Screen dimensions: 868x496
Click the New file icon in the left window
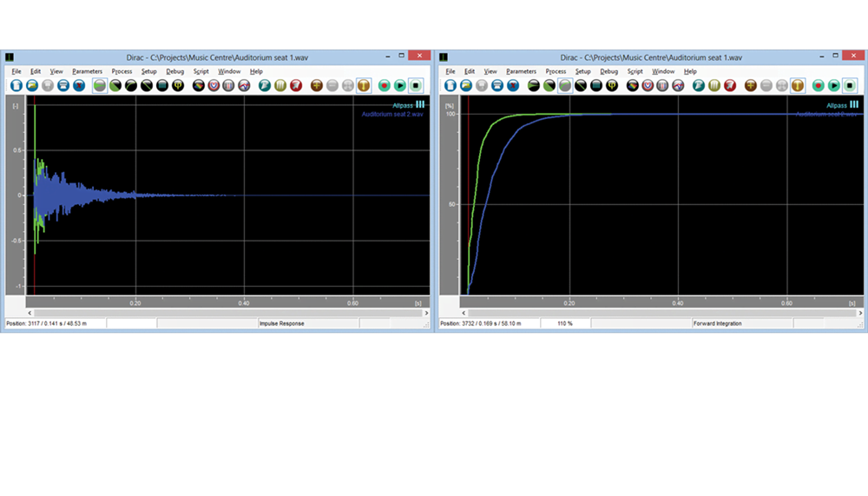tap(16, 86)
